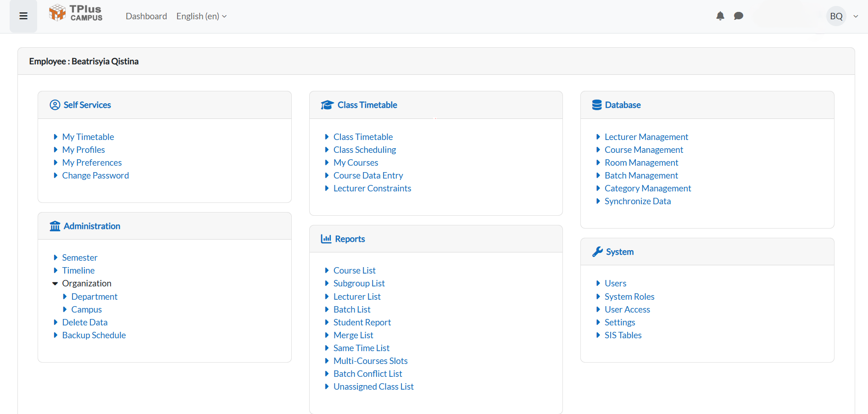Select the User Access link
This screenshot has width=868, height=414.
point(627,310)
